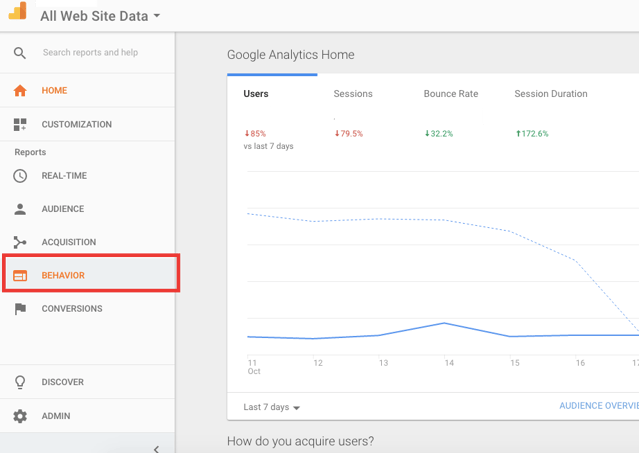Click the 85% users change value
The width and height of the screenshot is (639, 453).
[255, 134]
